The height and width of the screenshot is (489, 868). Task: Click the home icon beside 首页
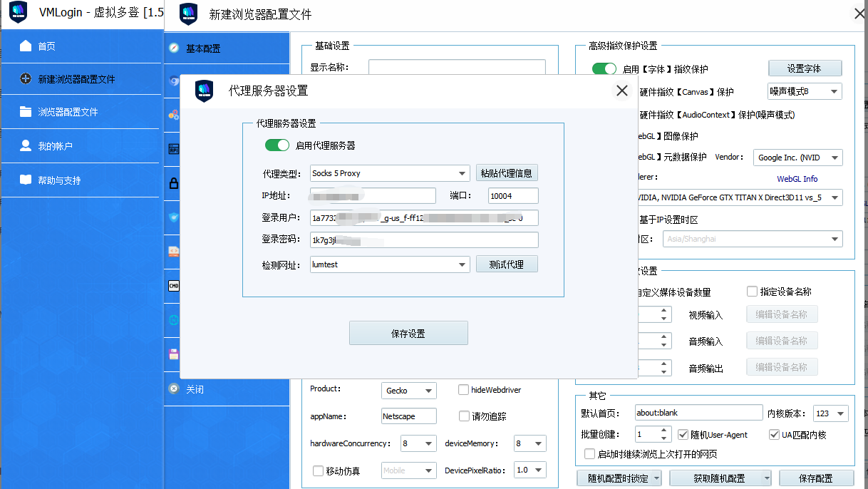[26, 46]
